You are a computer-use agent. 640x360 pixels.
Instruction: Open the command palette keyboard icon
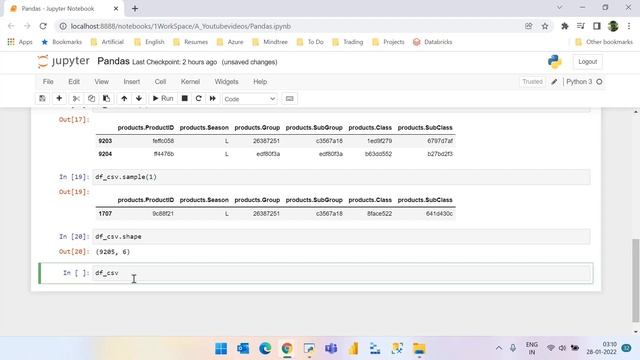289,98
